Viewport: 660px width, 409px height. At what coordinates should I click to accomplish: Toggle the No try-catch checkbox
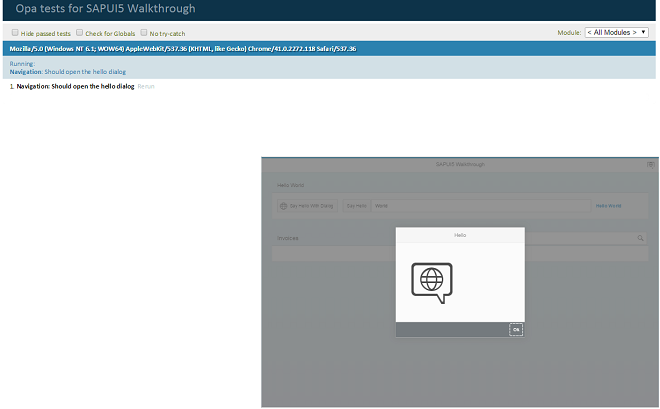(144, 33)
